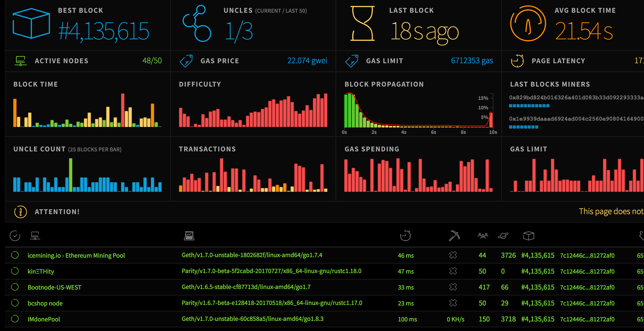The height and width of the screenshot is (331, 644).
Task: Click the Last Block hourglass icon
Action: tap(363, 23)
